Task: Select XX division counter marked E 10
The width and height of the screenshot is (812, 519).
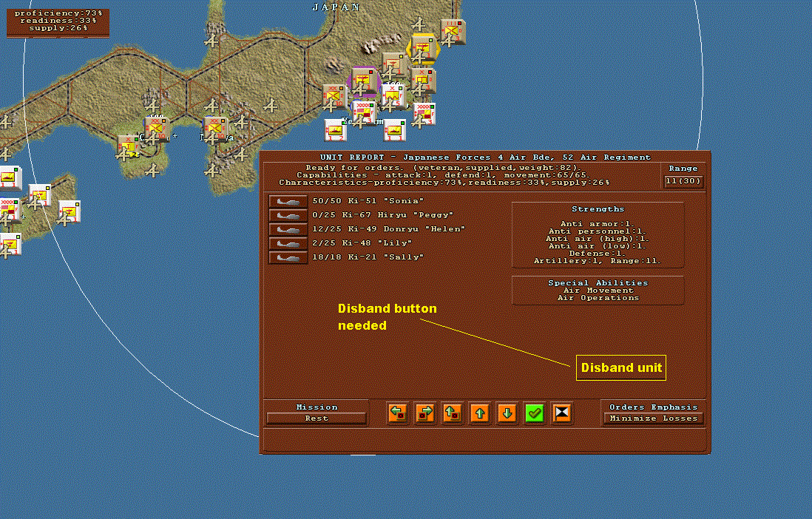Action: pos(216,129)
